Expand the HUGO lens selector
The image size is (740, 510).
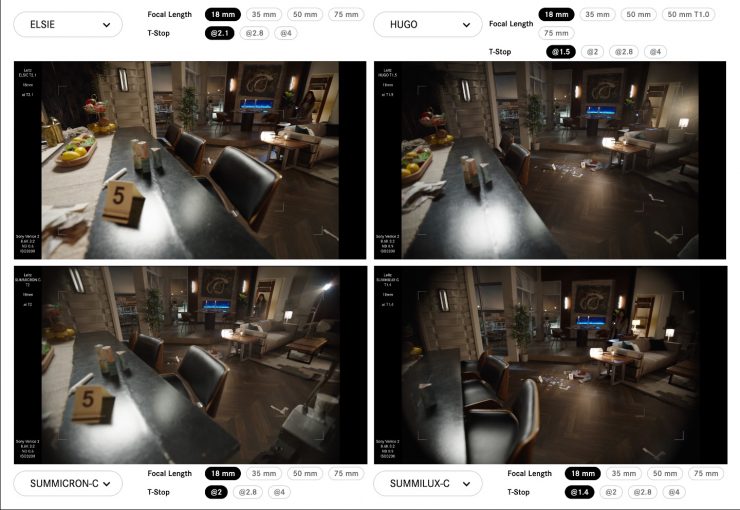[427, 25]
